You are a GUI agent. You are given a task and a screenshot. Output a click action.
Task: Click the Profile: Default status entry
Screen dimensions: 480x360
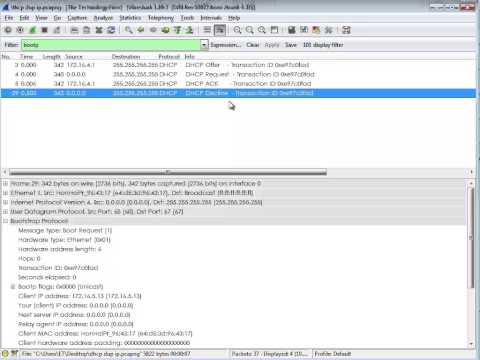pyautogui.click(x=333, y=354)
